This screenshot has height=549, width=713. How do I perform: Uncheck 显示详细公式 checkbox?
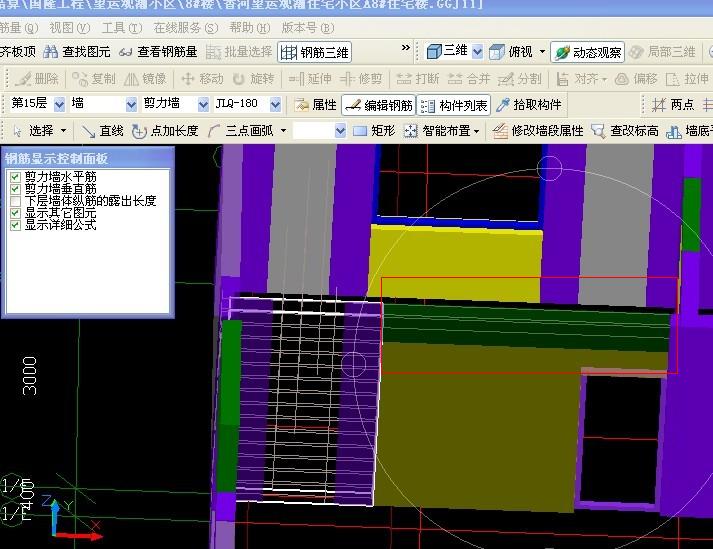(15, 225)
